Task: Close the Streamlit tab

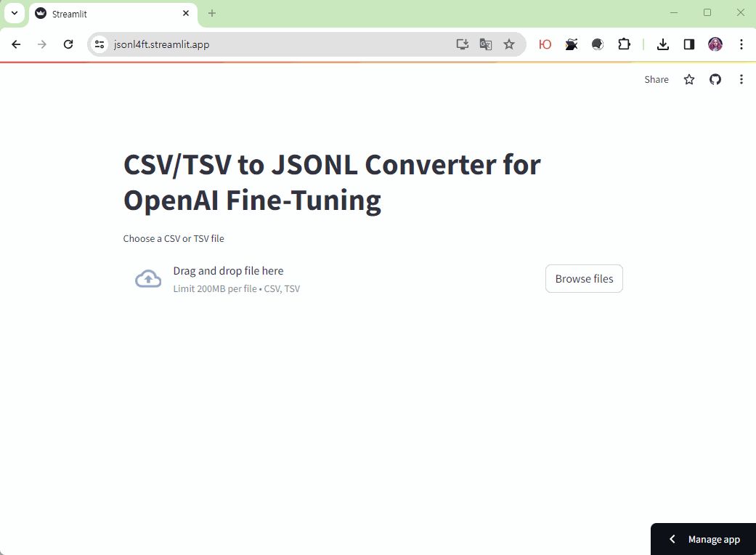Action: 186,14
